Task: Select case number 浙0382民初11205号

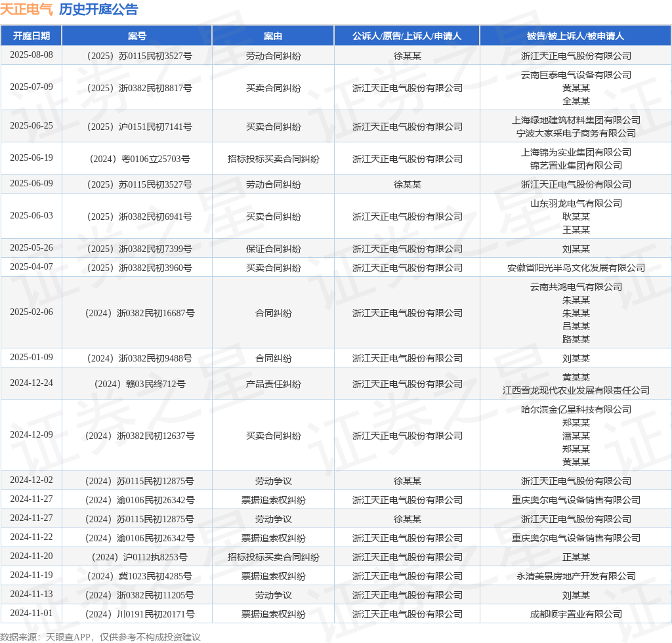Action: pyautogui.click(x=140, y=596)
